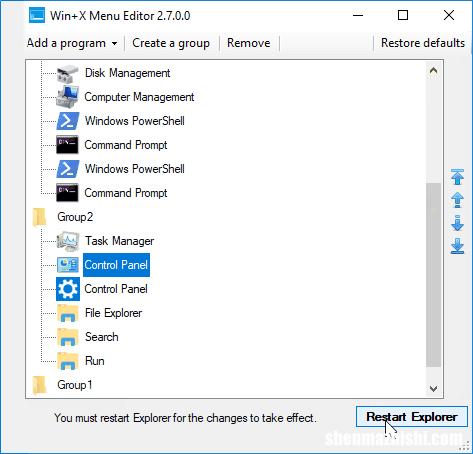
Task: Click Restore defaults
Action: pyautogui.click(x=423, y=43)
